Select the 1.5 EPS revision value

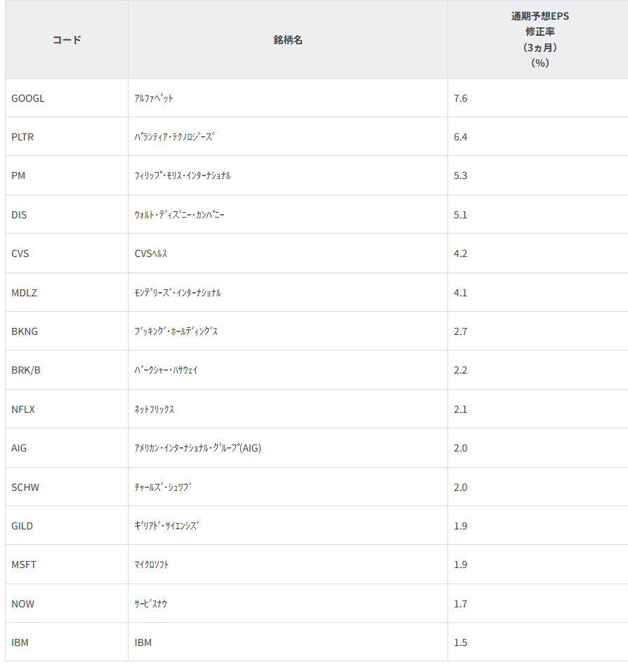click(x=461, y=643)
